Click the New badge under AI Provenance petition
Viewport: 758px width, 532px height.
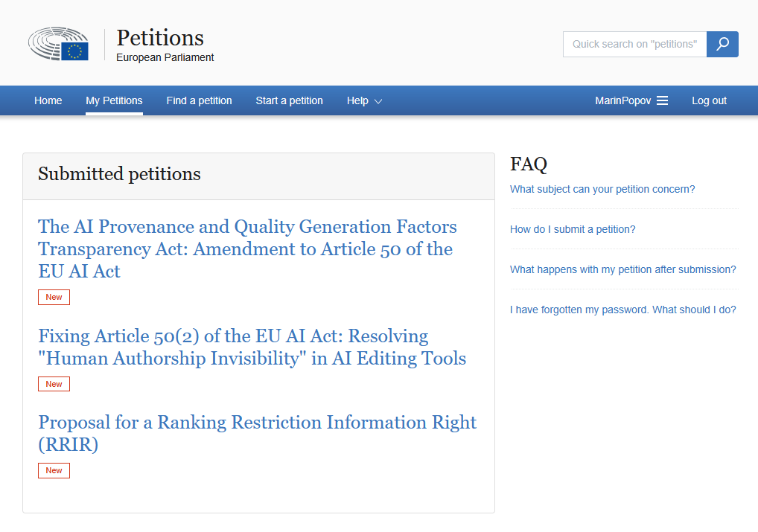click(54, 297)
